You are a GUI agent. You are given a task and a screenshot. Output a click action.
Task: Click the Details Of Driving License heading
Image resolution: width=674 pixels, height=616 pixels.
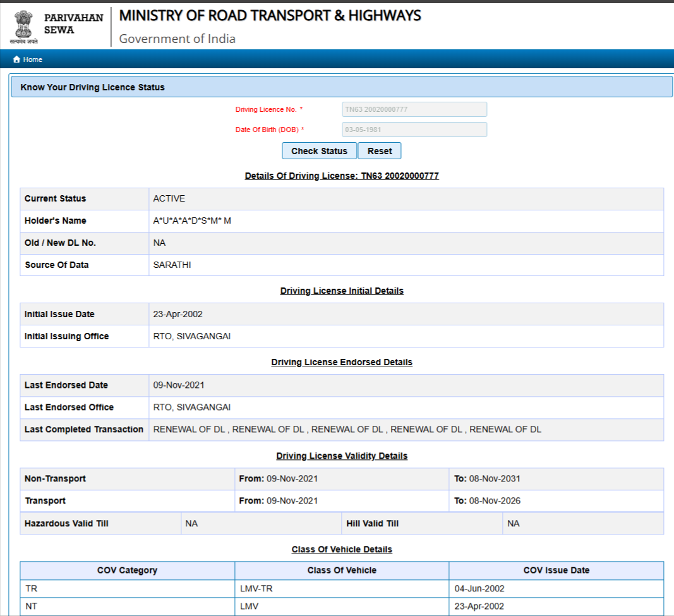click(342, 176)
